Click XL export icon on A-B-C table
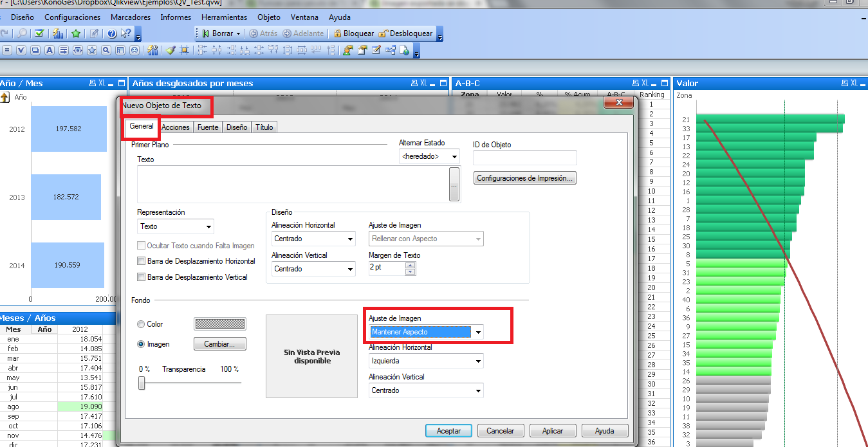Image resolution: width=868 pixels, height=447 pixels. pos(645,83)
